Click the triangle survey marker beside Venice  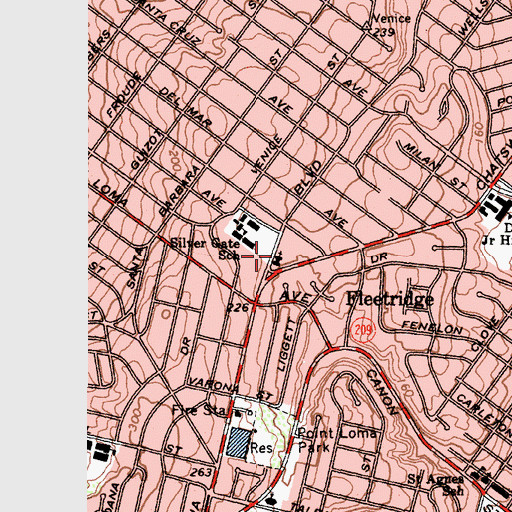click(x=366, y=26)
